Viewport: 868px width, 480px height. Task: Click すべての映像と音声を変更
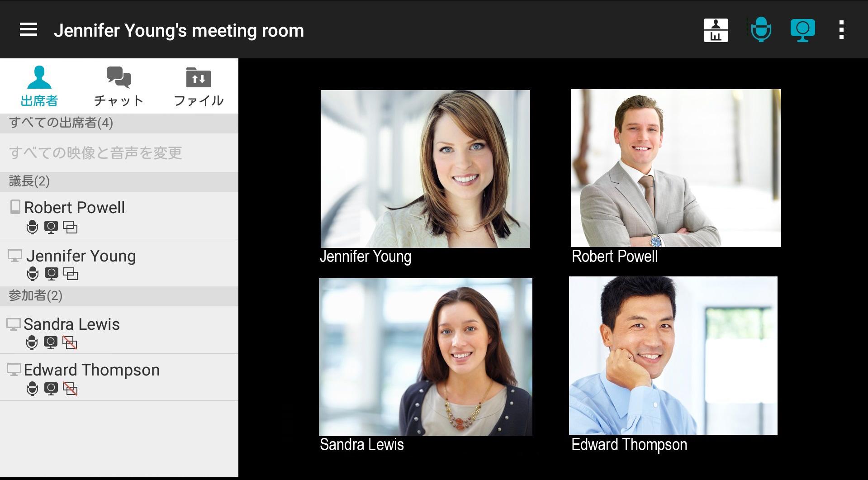95,153
